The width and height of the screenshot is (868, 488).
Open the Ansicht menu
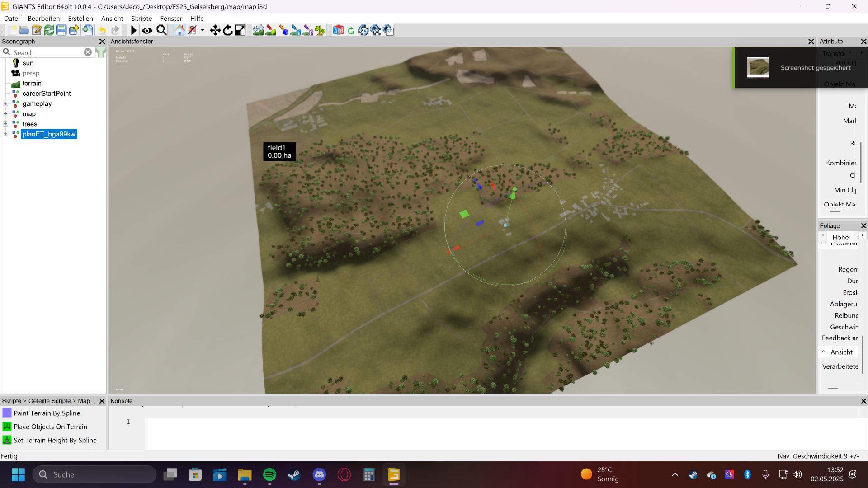[x=112, y=19]
